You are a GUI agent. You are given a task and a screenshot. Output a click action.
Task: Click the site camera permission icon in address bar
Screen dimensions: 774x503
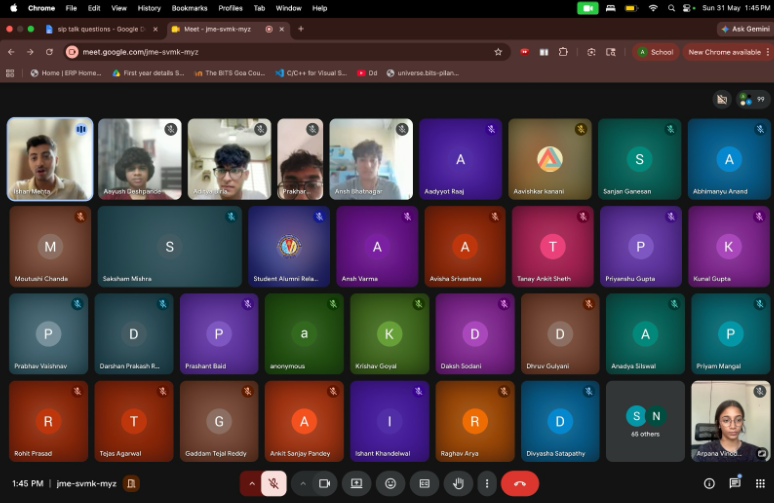[72, 52]
